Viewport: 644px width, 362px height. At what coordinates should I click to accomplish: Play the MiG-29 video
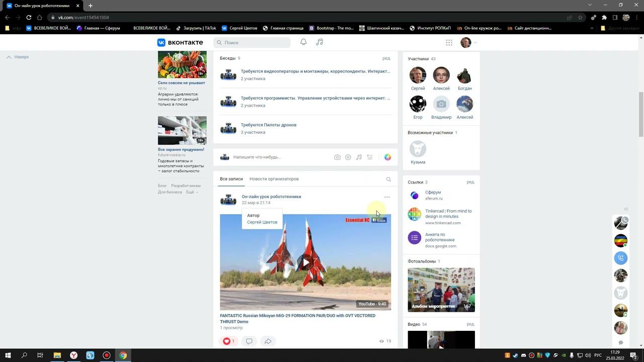[305, 262]
